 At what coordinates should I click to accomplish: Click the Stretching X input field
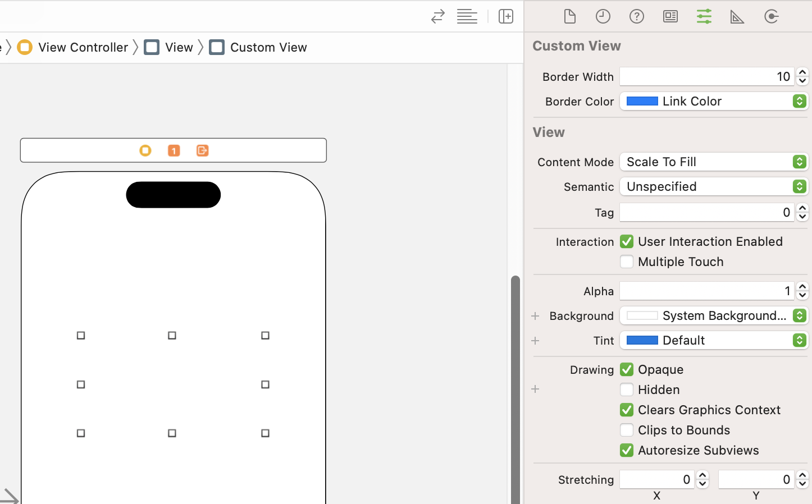coord(656,480)
